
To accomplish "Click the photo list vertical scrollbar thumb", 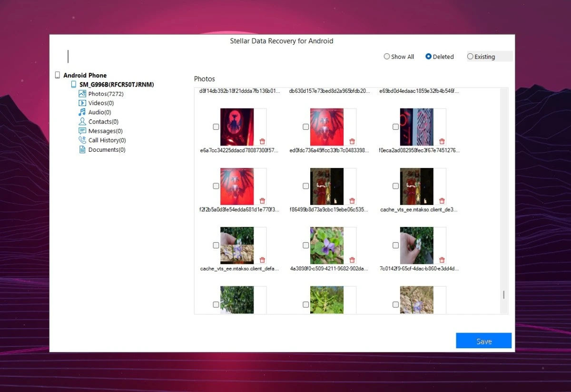I will (504, 295).
